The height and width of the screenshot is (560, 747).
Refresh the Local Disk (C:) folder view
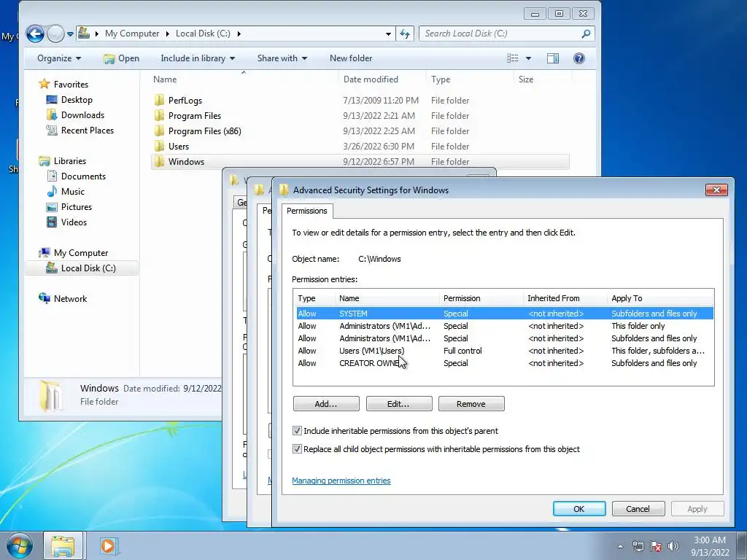point(404,34)
